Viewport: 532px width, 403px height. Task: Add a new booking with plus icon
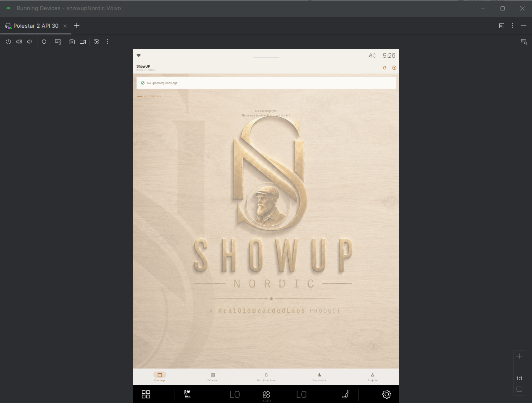tap(394, 68)
